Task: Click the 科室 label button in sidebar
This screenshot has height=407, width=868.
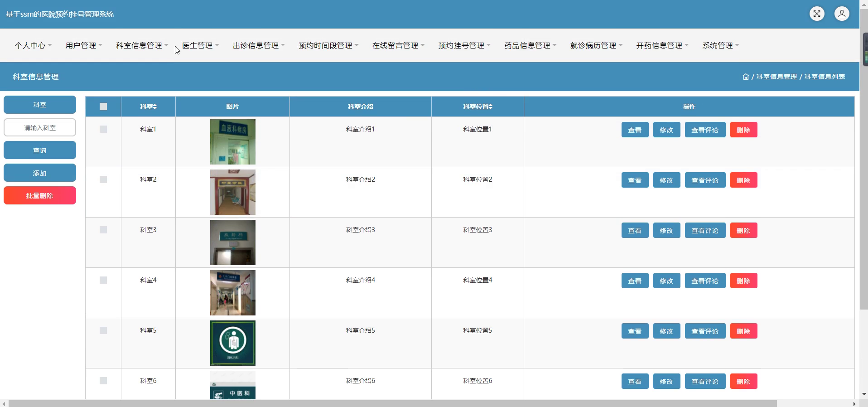Action: (x=40, y=105)
